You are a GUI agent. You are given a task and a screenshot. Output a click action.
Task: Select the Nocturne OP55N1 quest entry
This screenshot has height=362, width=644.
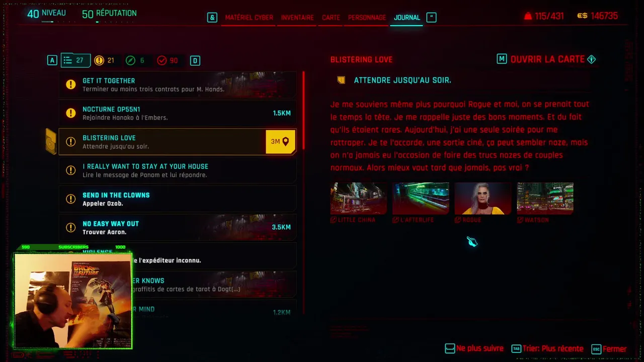(177, 113)
